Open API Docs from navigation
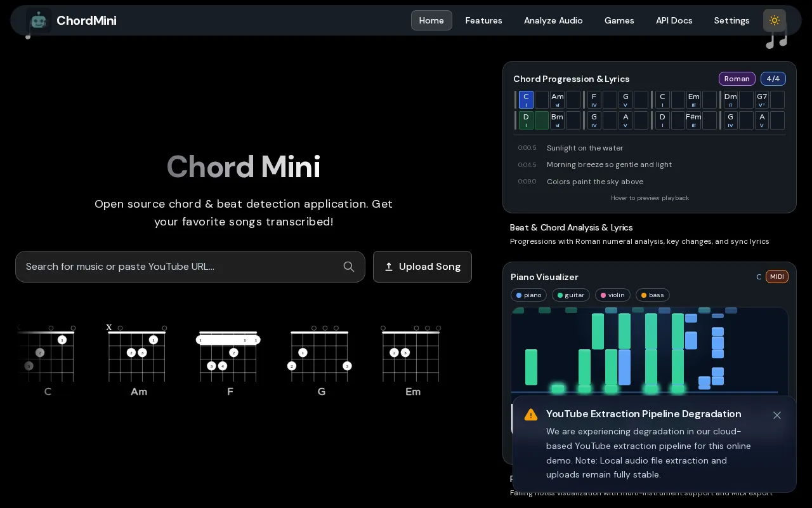Viewport: 812px width, 508px height. click(x=674, y=20)
